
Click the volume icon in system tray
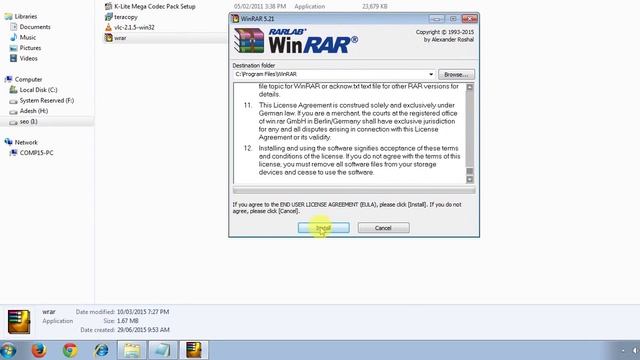636,351
